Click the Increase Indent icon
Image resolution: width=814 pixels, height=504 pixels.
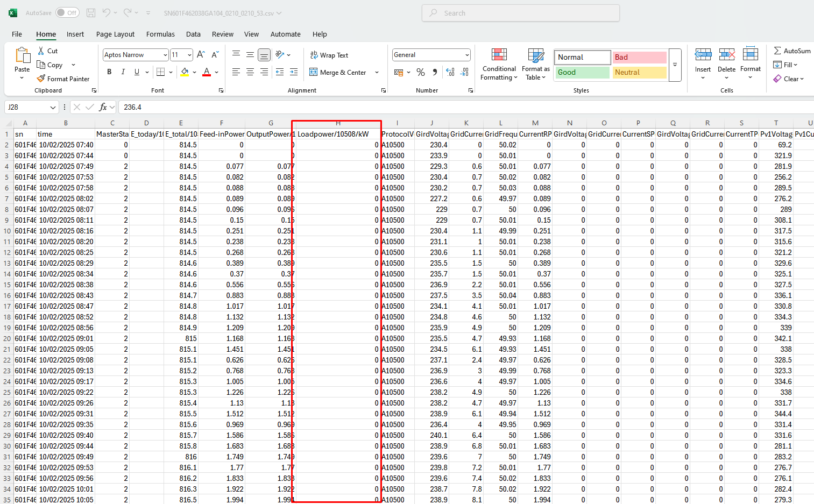click(x=293, y=72)
